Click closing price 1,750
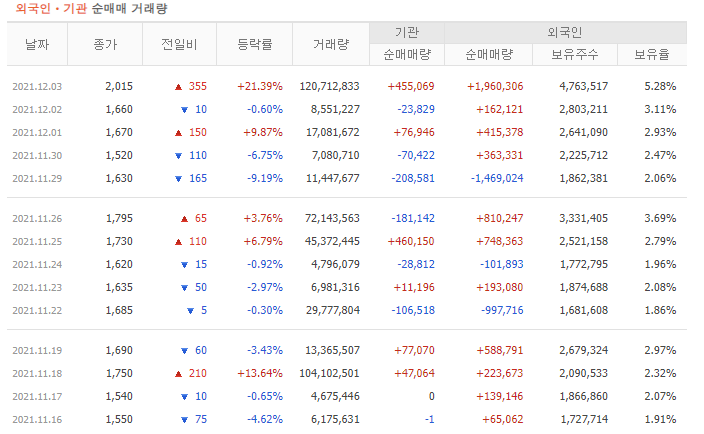Viewport: 704px width, 434px height. pyautogui.click(x=119, y=373)
